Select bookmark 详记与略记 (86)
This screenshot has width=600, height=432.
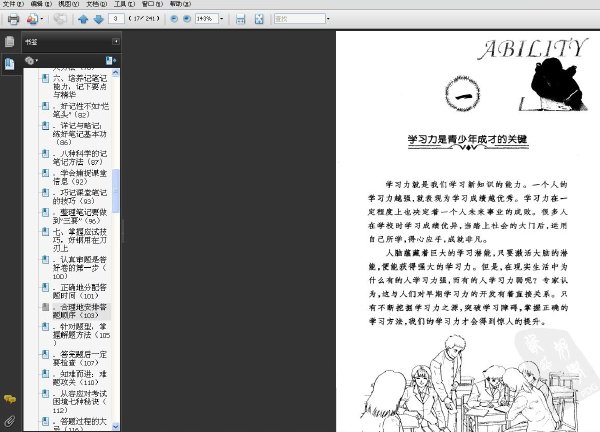[x=80, y=134]
